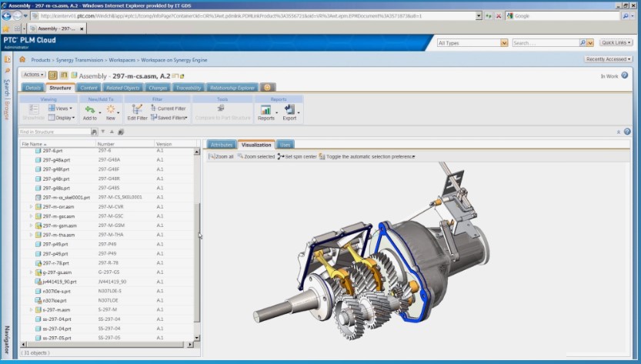Open the Edit Filter tool

pos(137,113)
